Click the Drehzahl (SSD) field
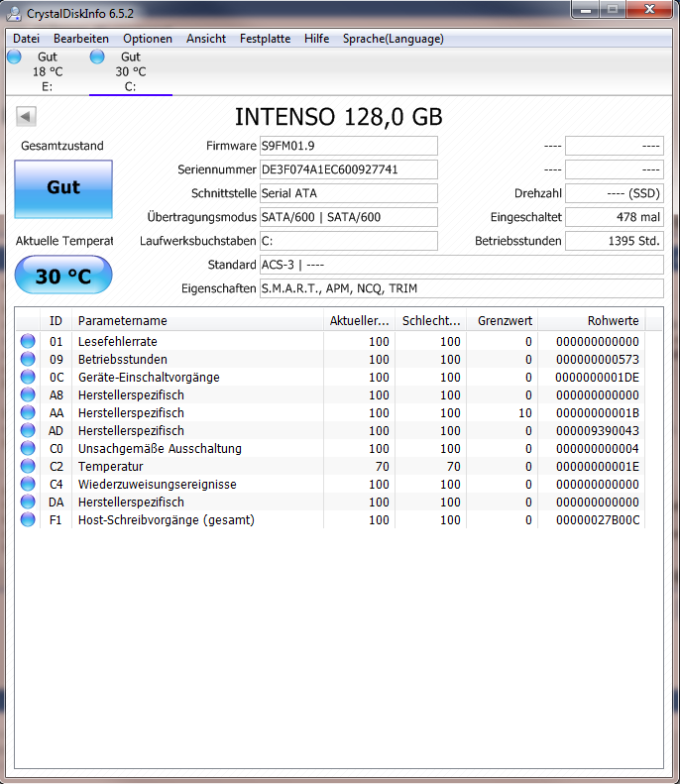 tap(615, 193)
